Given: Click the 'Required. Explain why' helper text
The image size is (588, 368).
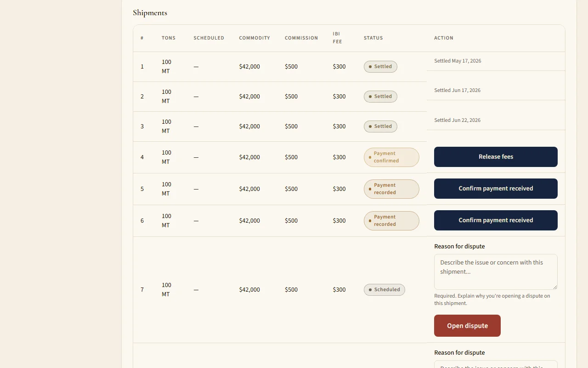Looking at the screenshot, I should tap(492, 299).
